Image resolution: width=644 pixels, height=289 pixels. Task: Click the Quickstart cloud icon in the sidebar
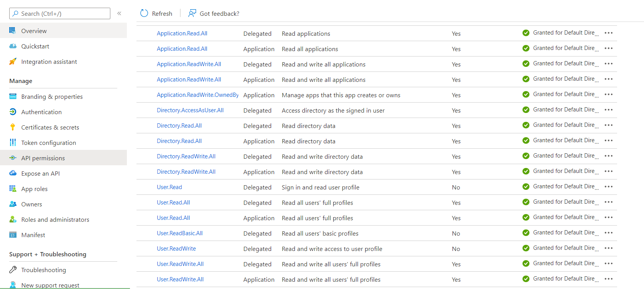point(13,46)
